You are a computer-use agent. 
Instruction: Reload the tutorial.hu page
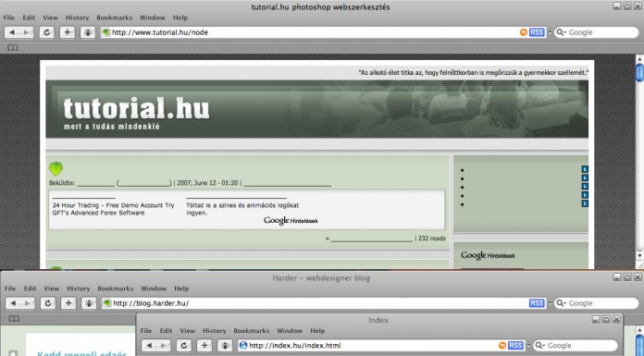pyautogui.click(x=47, y=32)
